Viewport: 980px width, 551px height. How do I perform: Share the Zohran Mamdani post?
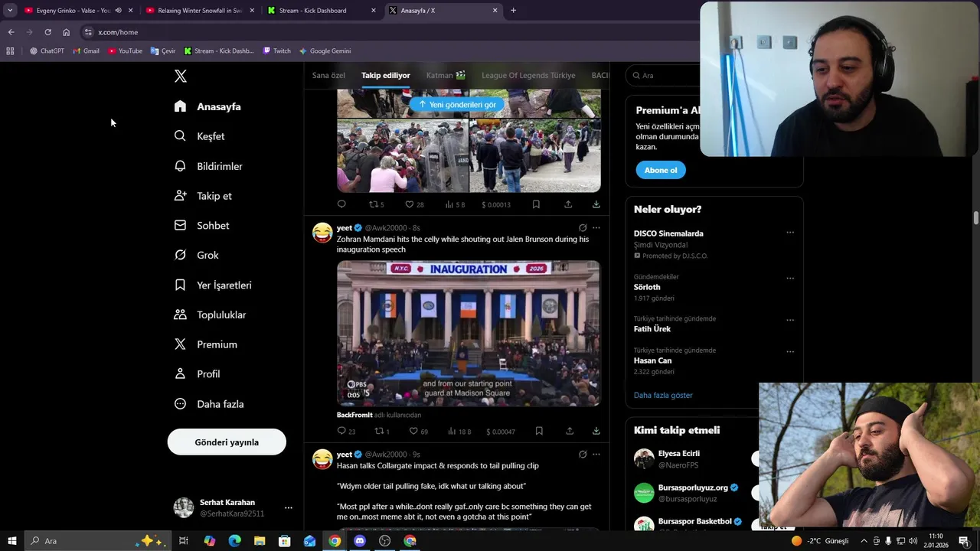tap(570, 431)
